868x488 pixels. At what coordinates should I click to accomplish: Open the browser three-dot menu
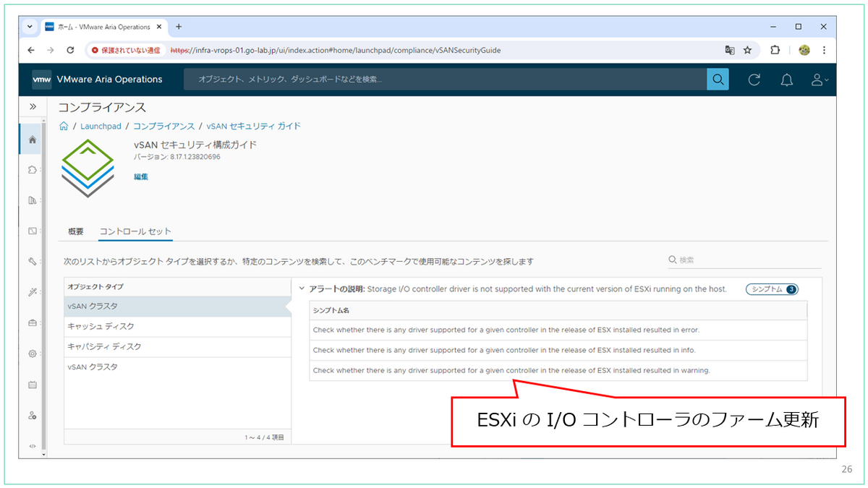coord(823,51)
